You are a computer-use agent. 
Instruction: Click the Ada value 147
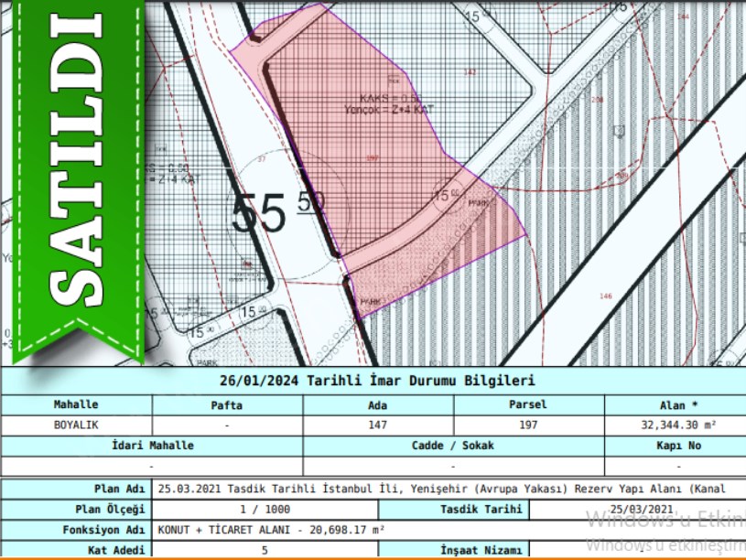pos(377,425)
